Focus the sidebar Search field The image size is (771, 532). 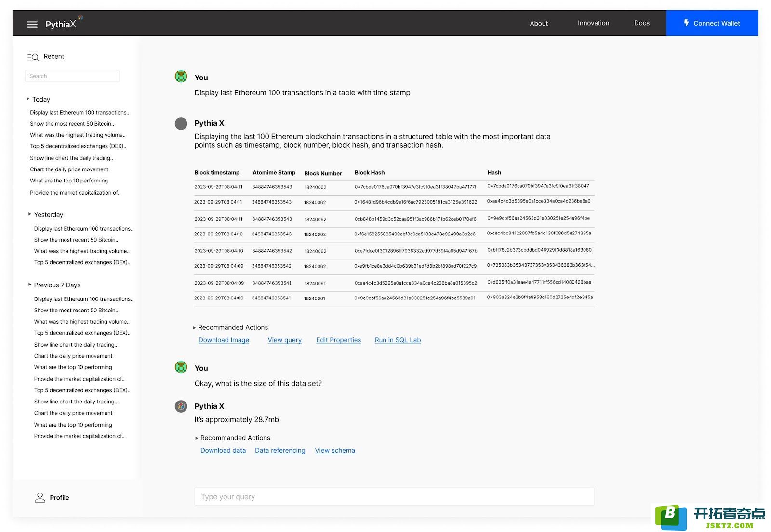[x=72, y=76]
